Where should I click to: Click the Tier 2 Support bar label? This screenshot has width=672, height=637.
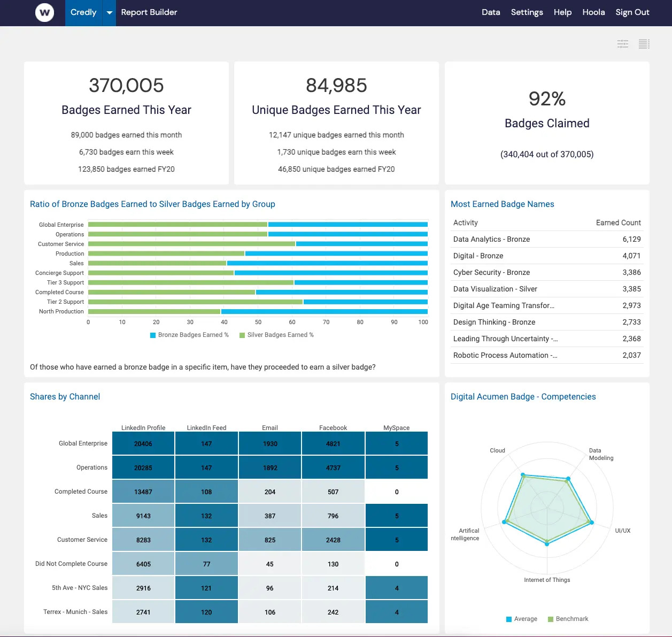click(65, 302)
